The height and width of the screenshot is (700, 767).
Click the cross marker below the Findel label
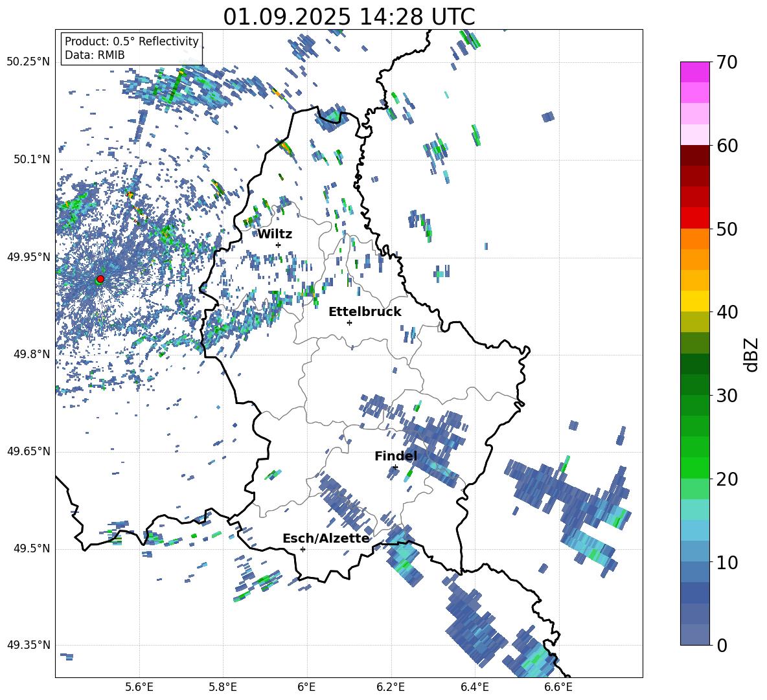(x=395, y=468)
